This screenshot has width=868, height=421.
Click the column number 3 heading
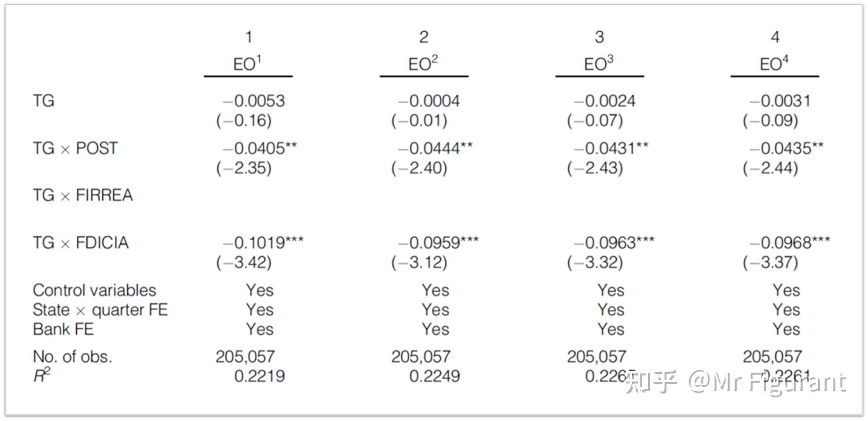click(x=599, y=37)
